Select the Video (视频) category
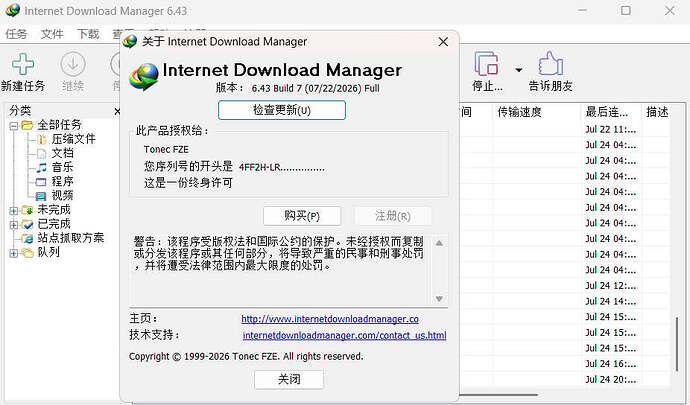690x405 pixels. [62, 195]
